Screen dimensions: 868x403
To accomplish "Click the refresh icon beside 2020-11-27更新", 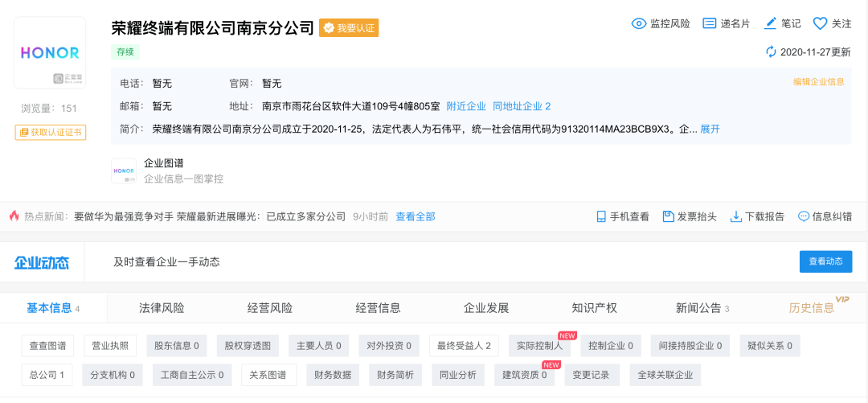I will (x=771, y=52).
